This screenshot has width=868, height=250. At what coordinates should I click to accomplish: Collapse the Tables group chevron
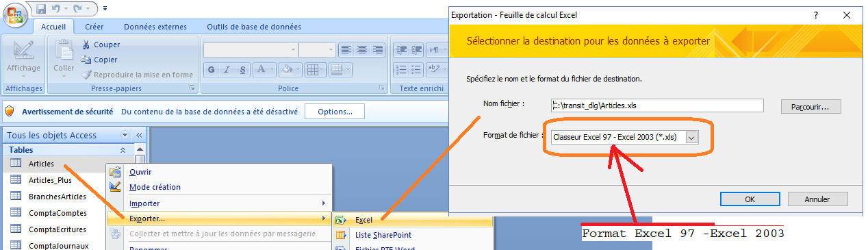123,149
